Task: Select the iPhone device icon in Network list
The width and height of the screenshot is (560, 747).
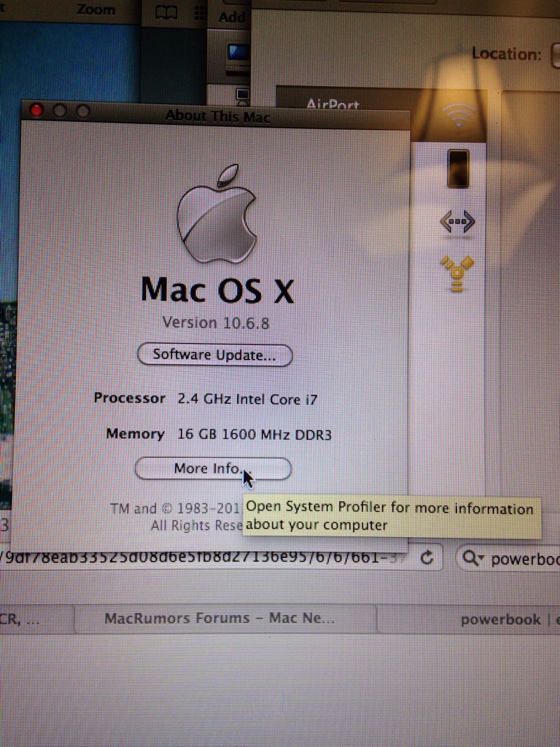Action: coord(458,169)
